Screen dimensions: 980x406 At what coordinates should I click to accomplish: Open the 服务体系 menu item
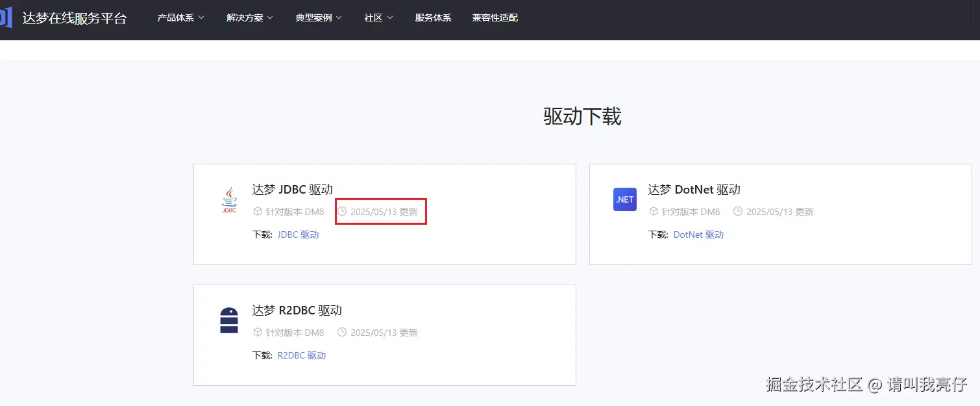point(433,18)
